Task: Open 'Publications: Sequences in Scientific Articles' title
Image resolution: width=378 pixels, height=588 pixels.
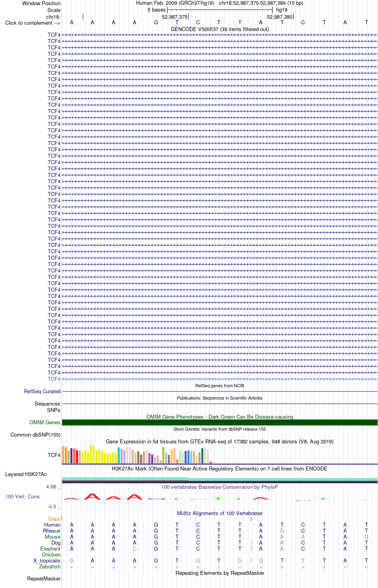Action: [220, 398]
